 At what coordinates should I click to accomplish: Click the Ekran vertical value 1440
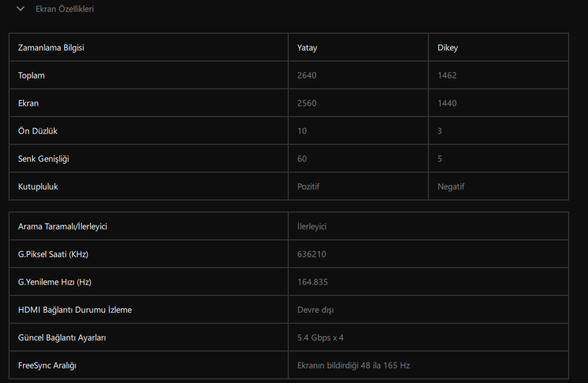[x=447, y=103]
